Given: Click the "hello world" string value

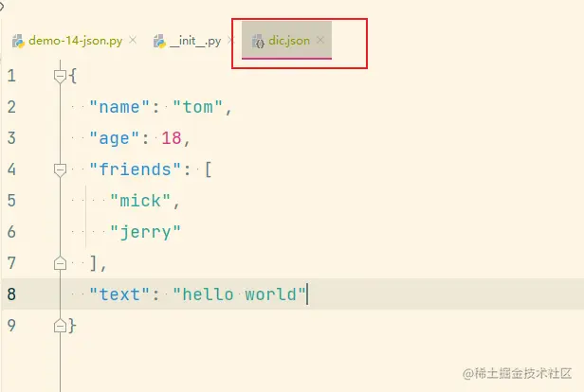Looking at the screenshot, I should 239,294.
